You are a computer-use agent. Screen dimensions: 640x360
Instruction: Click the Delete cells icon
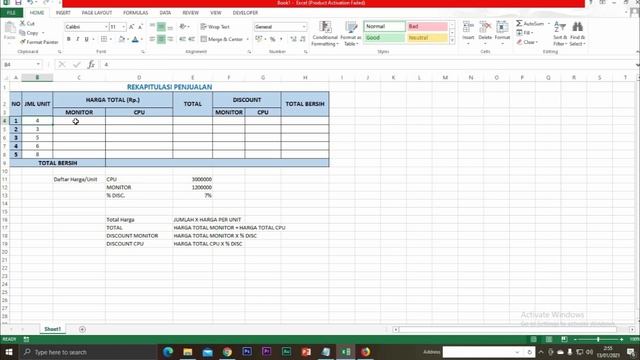point(485,27)
